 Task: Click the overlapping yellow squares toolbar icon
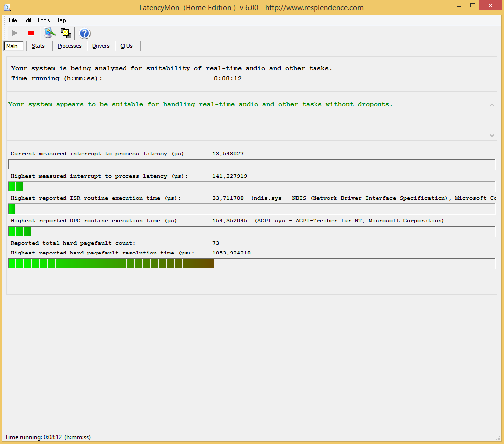(x=66, y=33)
